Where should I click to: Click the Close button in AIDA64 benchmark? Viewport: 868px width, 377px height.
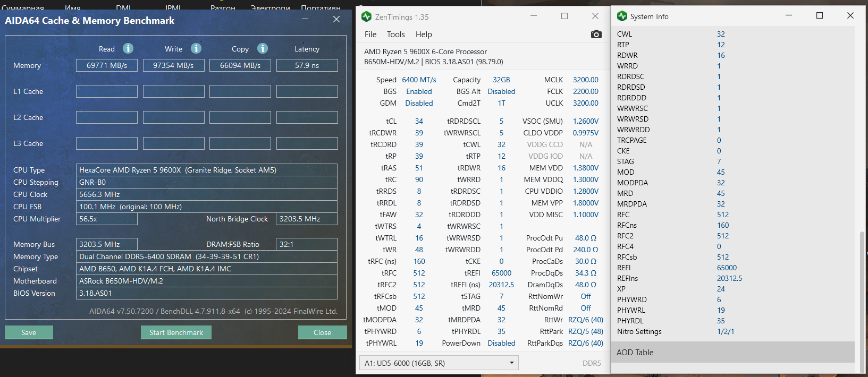coord(322,332)
